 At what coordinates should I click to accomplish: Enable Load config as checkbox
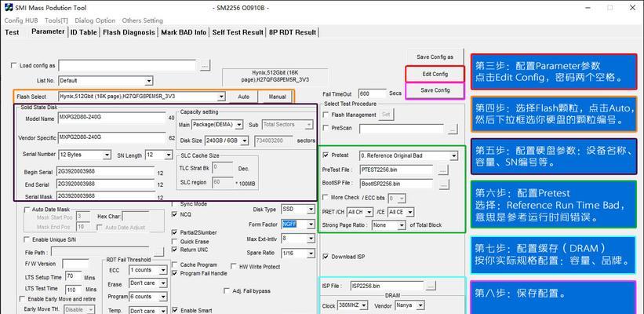coord(14,65)
